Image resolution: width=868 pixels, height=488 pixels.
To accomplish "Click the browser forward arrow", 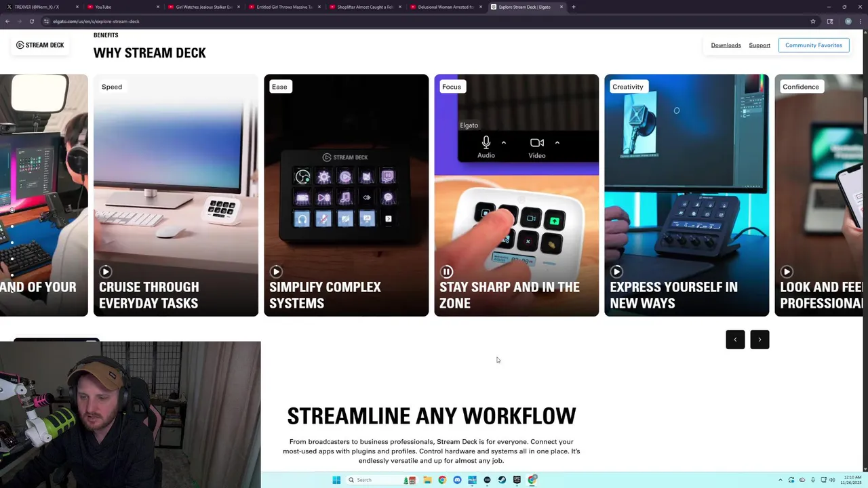I will (x=20, y=21).
